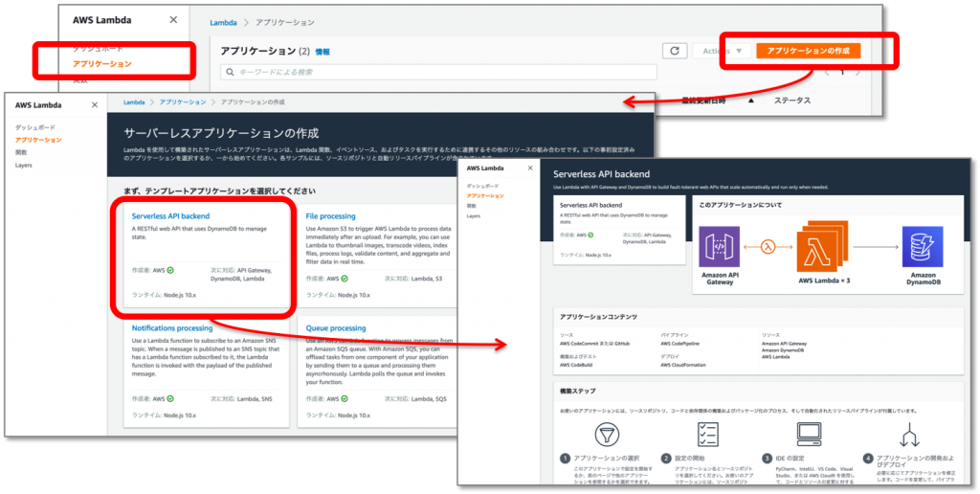Select the 'Lambda, SNS' text in Notifications processing card
Image resolution: width=980 pixels, height=494 pixels.
point(255,398)
